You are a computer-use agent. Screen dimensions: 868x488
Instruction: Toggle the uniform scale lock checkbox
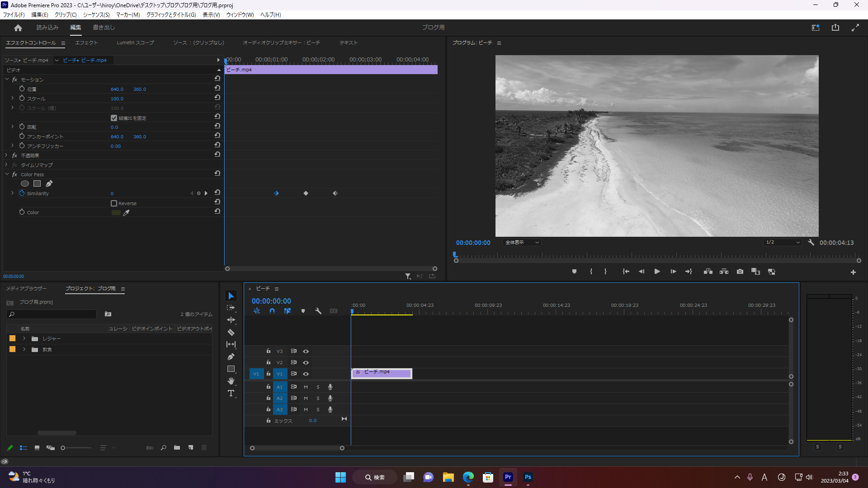pyautogui.click(x=114, y=118)
